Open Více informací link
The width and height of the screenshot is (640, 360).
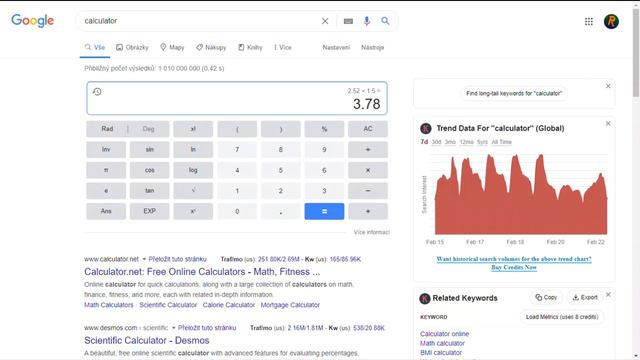tap(371, 232)
